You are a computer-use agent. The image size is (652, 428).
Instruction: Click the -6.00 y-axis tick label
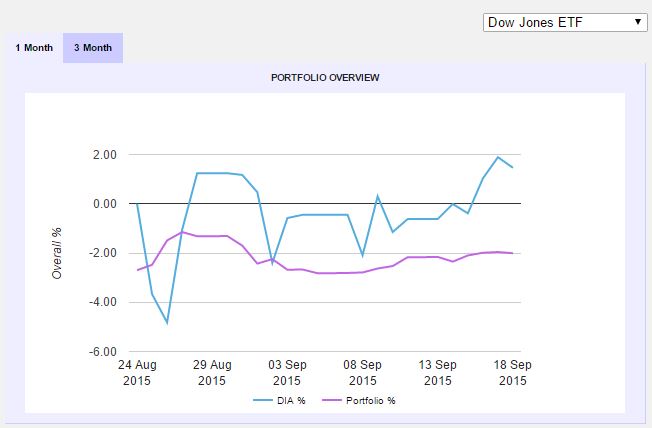103,352
